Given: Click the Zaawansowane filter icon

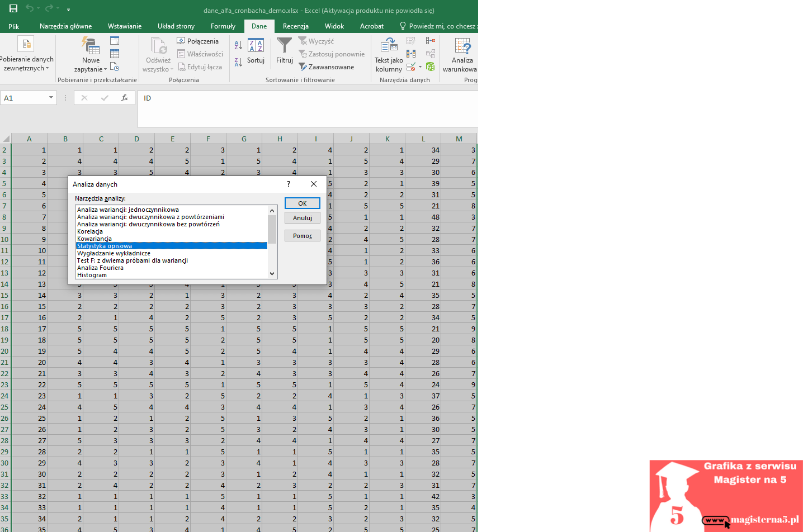Looking at the screenshot, I should click(x=303, y=67).
